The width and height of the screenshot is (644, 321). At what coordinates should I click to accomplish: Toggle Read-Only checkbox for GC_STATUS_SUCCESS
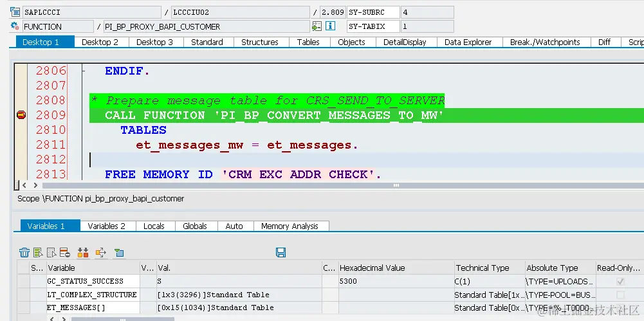(620, 282)
